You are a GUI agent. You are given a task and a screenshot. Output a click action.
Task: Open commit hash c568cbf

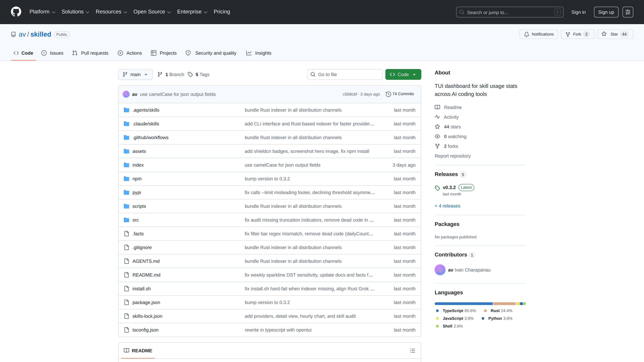[x=350, y=94]
